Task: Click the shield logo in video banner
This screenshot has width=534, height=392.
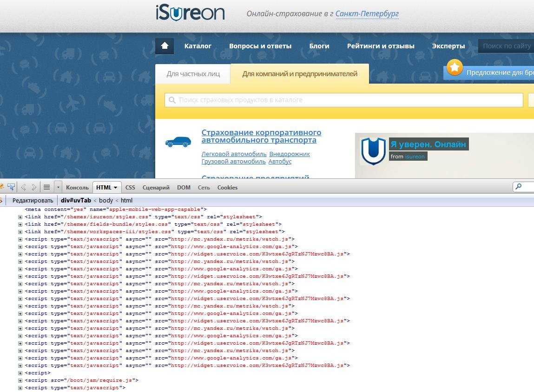Action: [x=373, y=151]
